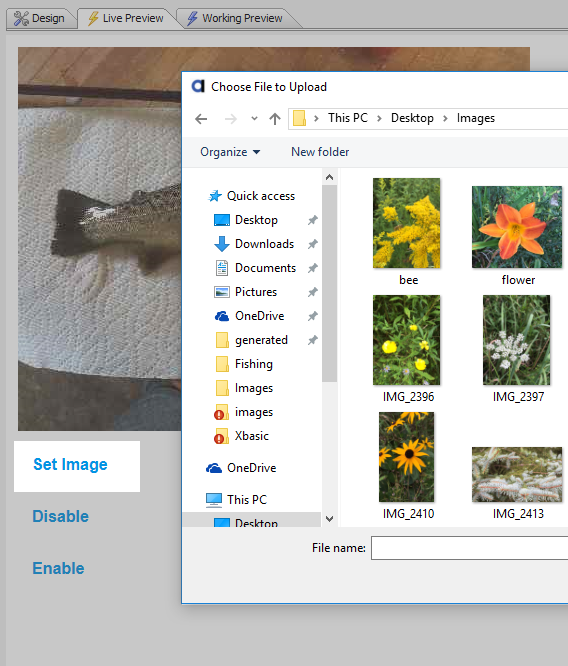
Task: Click into the File name field
Action: (469, 548)
